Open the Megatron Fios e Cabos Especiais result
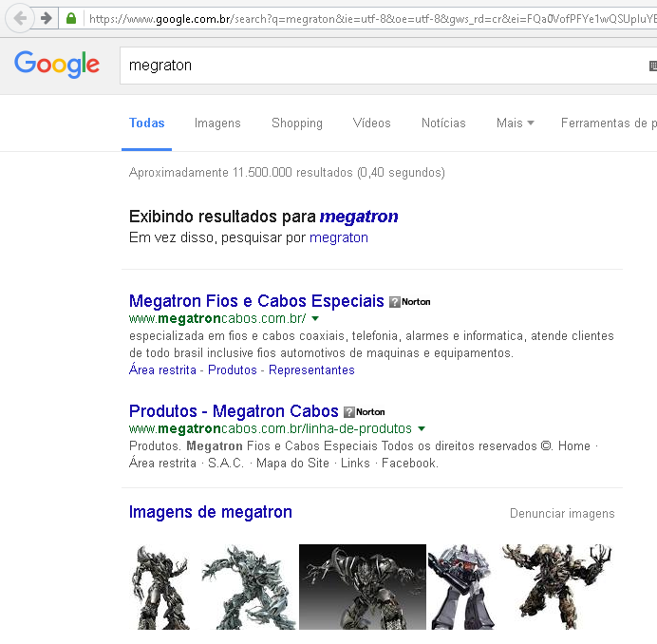Screen dimensions: 657x644 coord(256,301)
